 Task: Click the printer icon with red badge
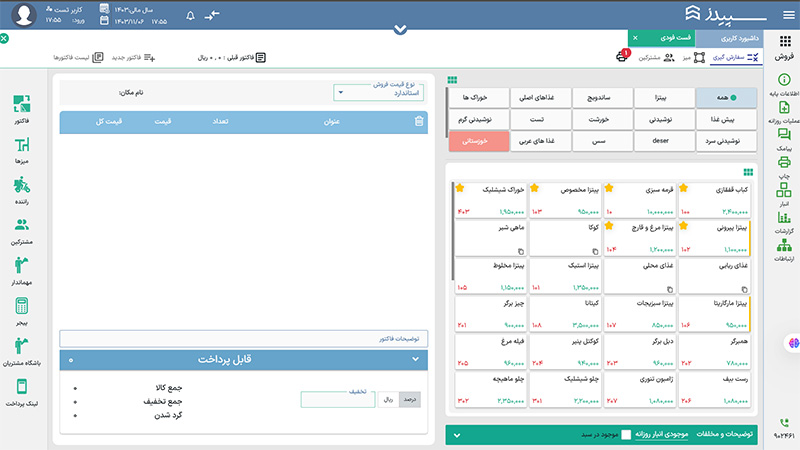[622, 56]
